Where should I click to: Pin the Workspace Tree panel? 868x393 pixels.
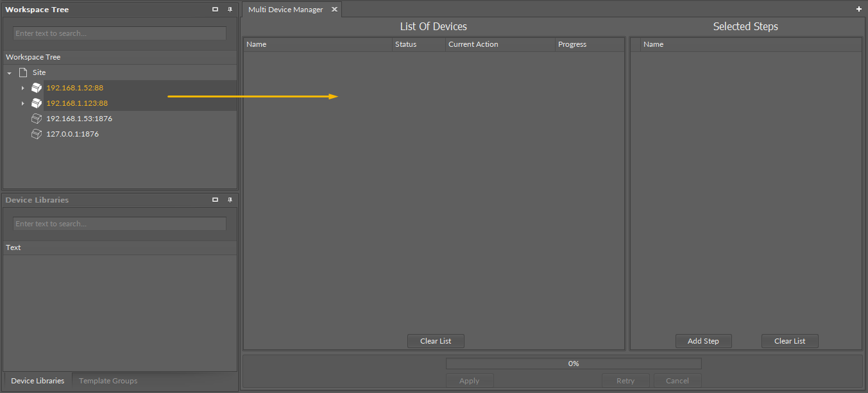[x=230, y=9]
